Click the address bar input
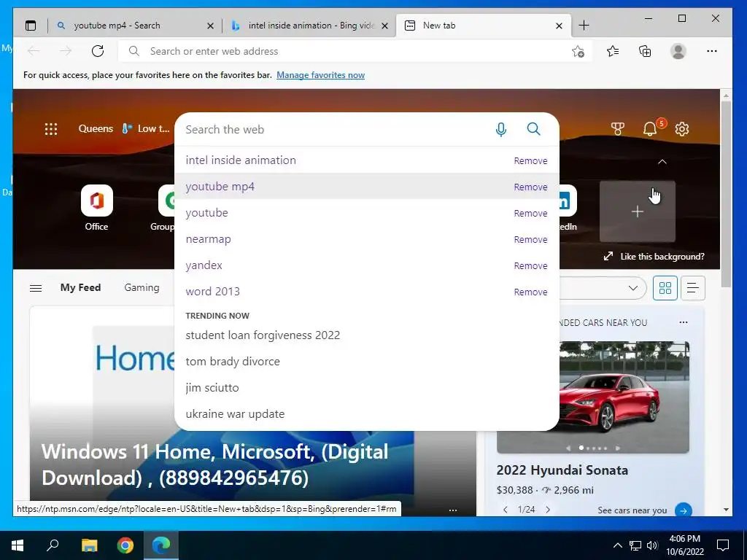Image resolution: width=747 pixels, height=560 pixels. click(355, 52)
